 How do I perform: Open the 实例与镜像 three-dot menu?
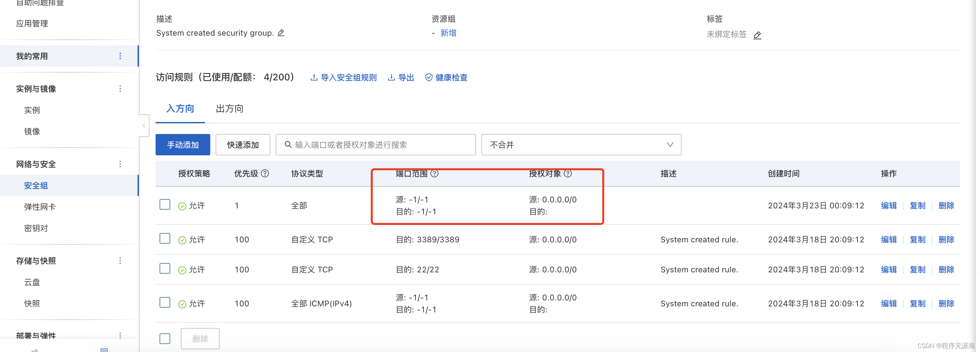pyautogui.click(x=120, y=88)
